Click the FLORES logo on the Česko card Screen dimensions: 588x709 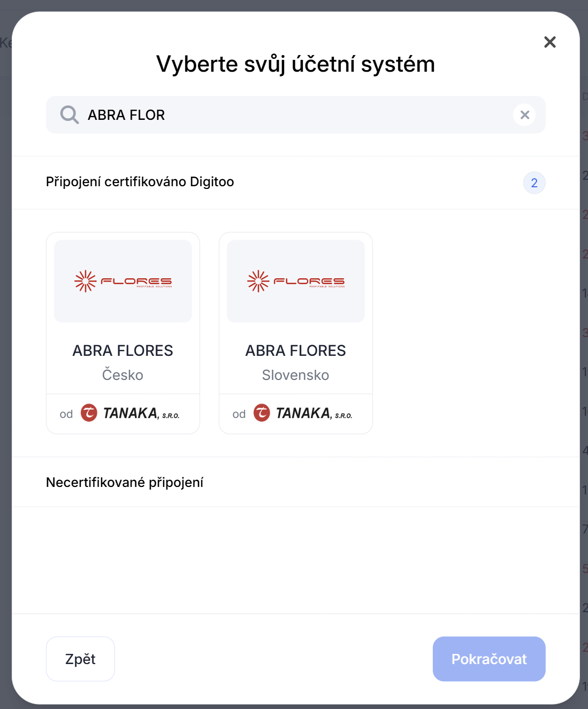pyautogui.click(x=123, y=281)
